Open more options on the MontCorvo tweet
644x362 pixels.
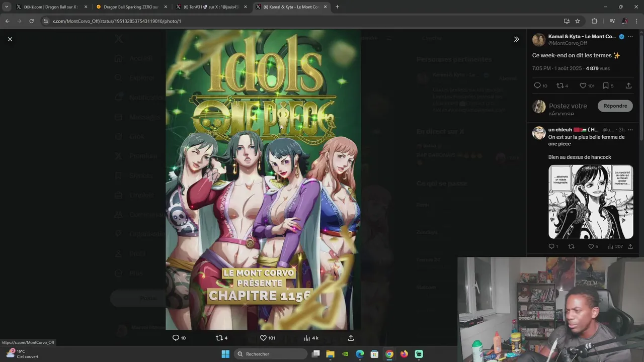(x=630, y=37)
